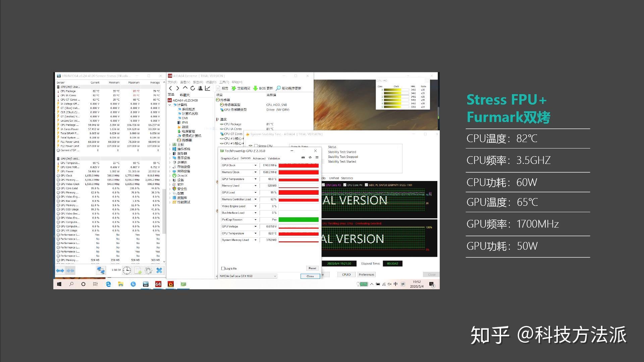Switch to the Statistics tab in Stability Test
This screenshot has height=362, width=644.
[x=347, y=178]
